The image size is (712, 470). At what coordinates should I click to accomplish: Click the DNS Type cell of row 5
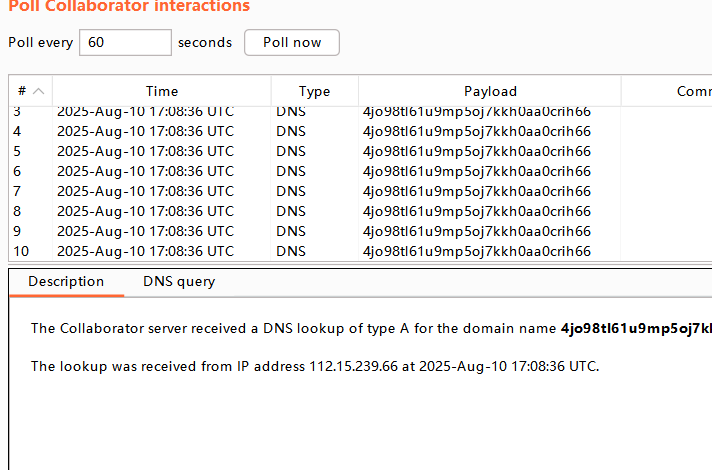click(291, 151)
